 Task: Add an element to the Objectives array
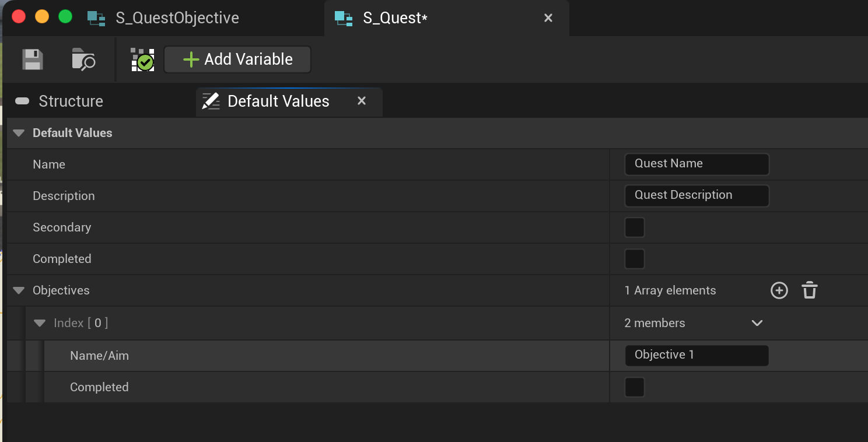click(779, 290)
